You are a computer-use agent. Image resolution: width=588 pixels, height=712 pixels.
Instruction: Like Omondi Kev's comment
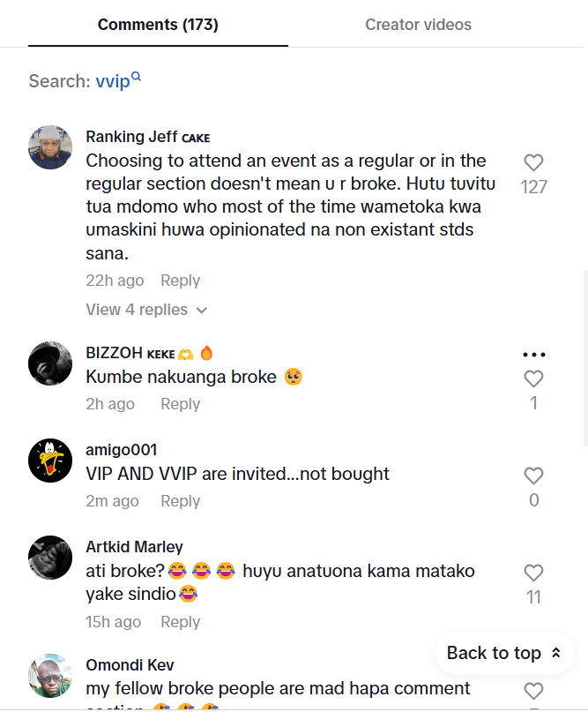tap(533, 691)
